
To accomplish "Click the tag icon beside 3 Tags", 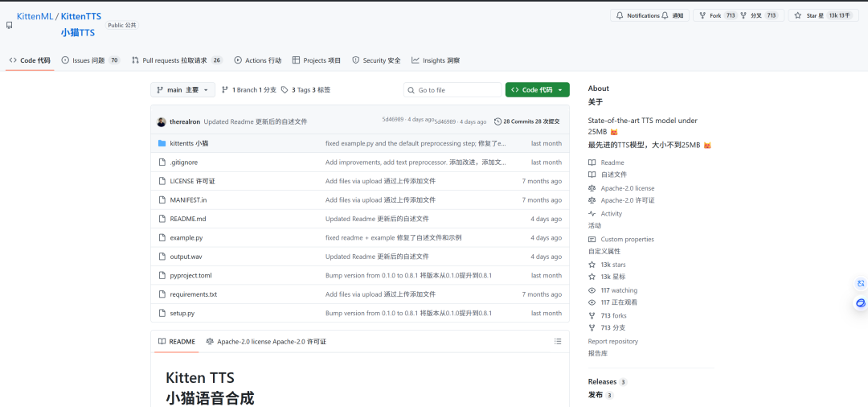I will pyautogui.click(x=285, y=90).
